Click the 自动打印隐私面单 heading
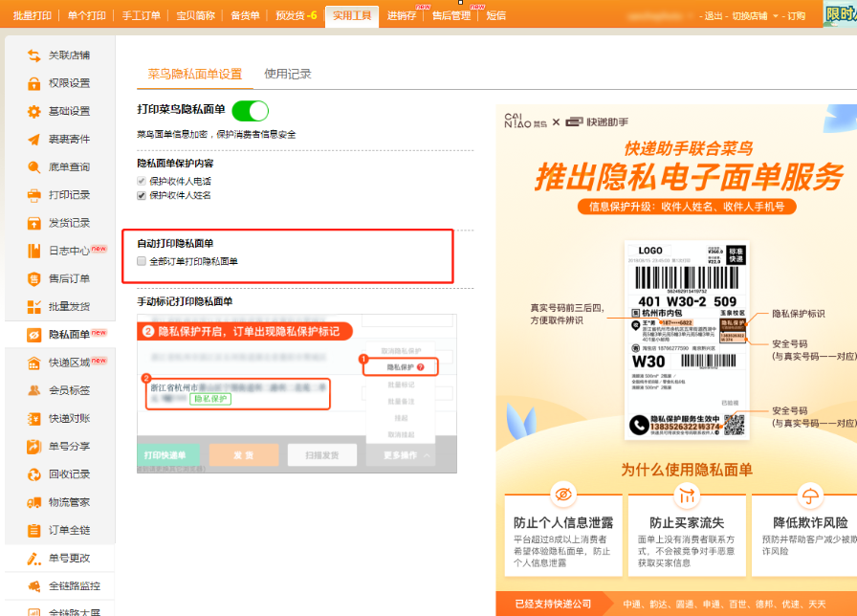The image size is (857, 616). [175, 243]
